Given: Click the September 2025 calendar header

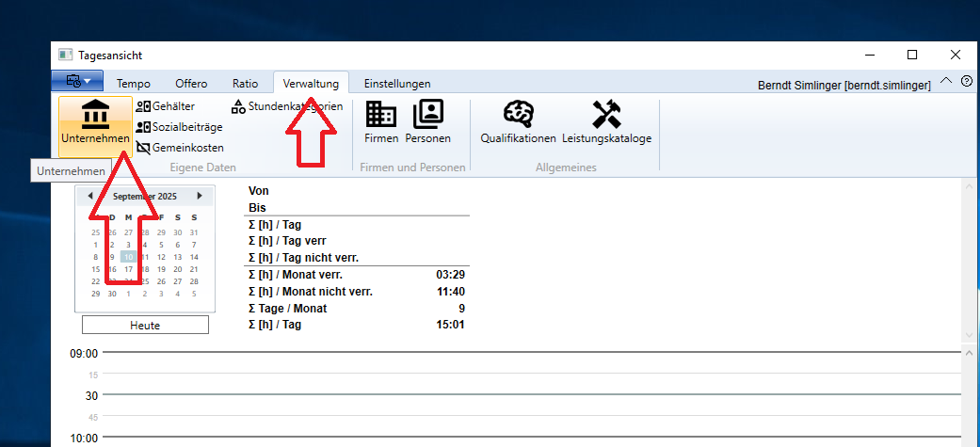Looking at the screenshot, I should tap(144, 196).
